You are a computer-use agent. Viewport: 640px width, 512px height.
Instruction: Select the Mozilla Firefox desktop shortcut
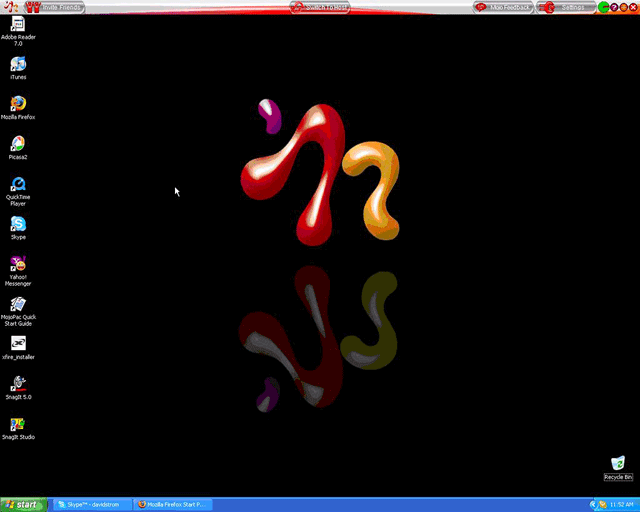point(18,108)
